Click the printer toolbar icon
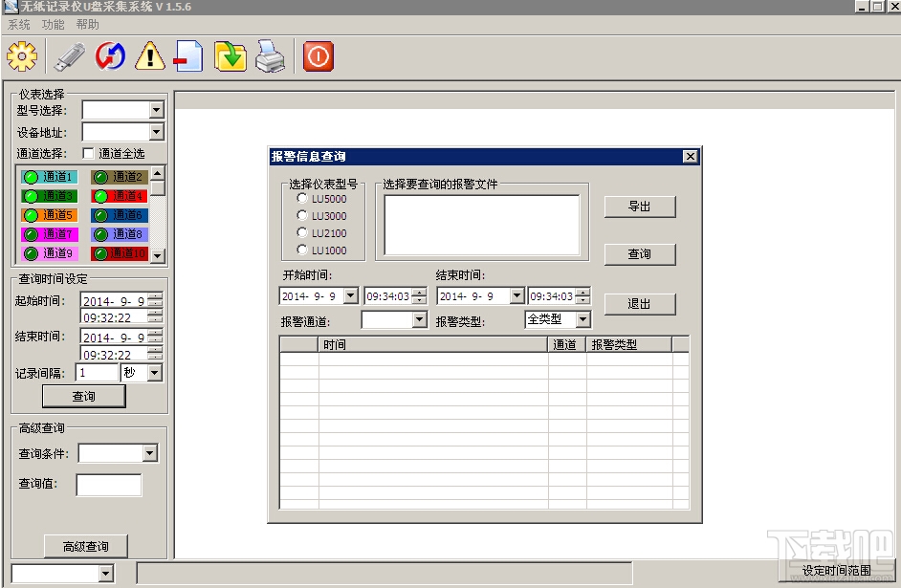Viewport: 901px width, 588px height. click(x=270, y=56)
